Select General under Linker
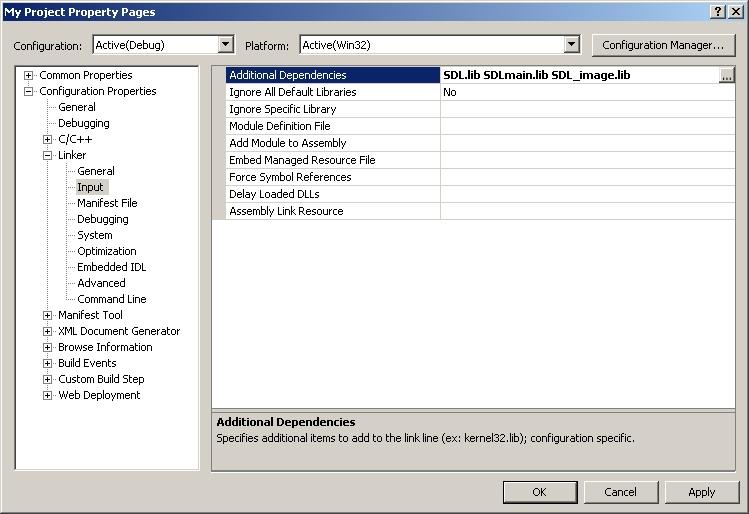Image resolution: width=749 pixels, height=514 pixels. [x=96, y=171]
